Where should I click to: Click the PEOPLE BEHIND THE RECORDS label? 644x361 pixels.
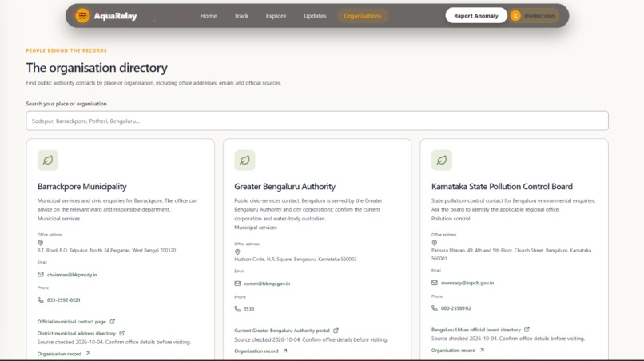point(66,50)
